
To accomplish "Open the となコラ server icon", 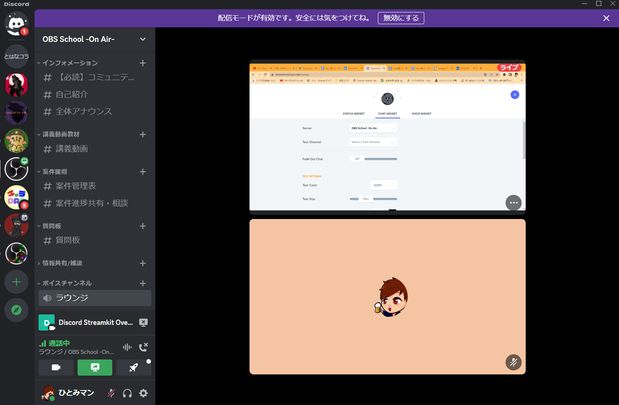I will point(16,56).
